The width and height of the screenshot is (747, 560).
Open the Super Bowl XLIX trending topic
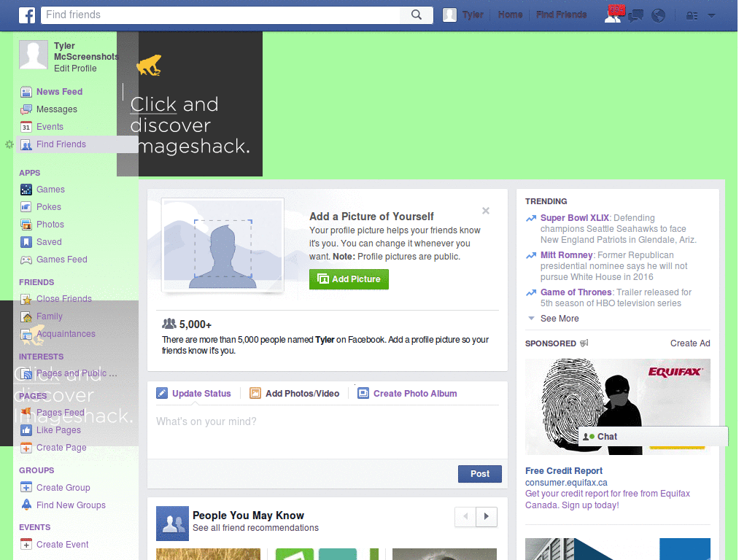575,217
